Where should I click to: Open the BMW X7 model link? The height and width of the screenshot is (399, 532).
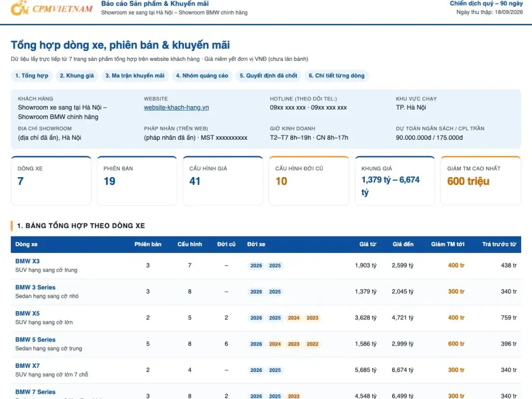[x=28, y=366]
